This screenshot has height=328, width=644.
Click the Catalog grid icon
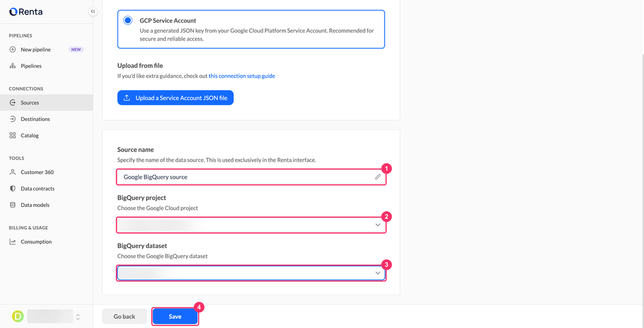13,135
